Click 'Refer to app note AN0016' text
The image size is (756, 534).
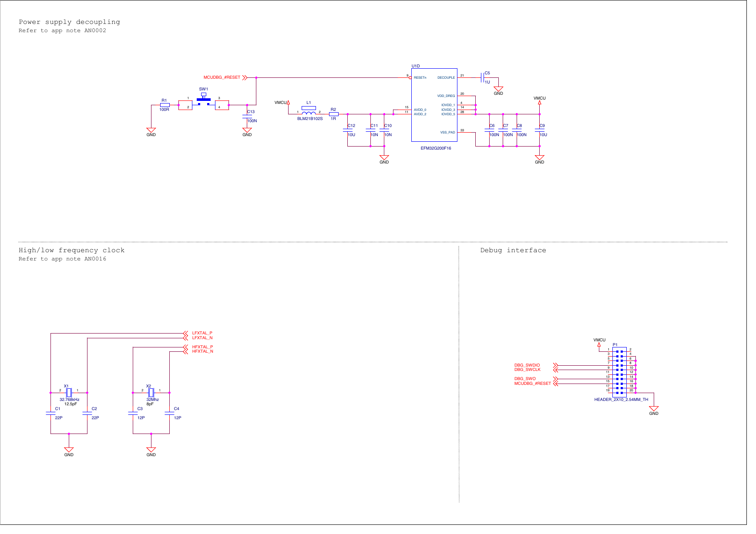(x=62, y=259)
